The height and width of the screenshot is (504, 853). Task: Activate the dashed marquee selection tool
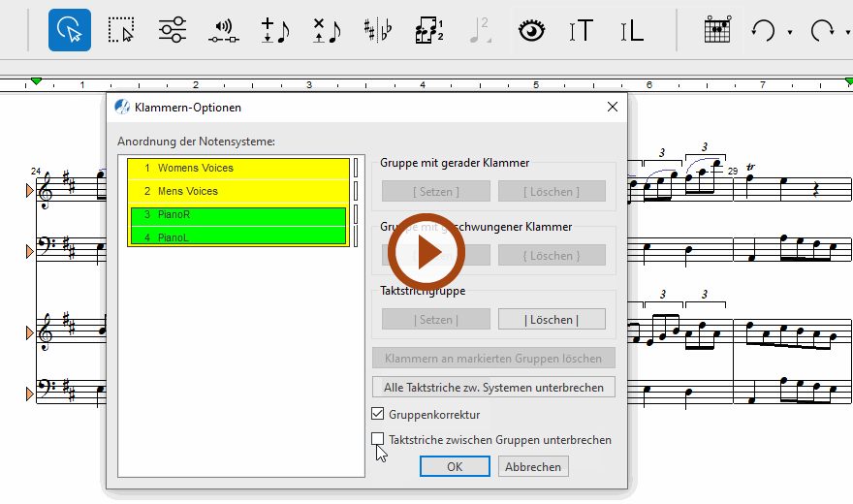pyautogui.click(x=121, y=30)
